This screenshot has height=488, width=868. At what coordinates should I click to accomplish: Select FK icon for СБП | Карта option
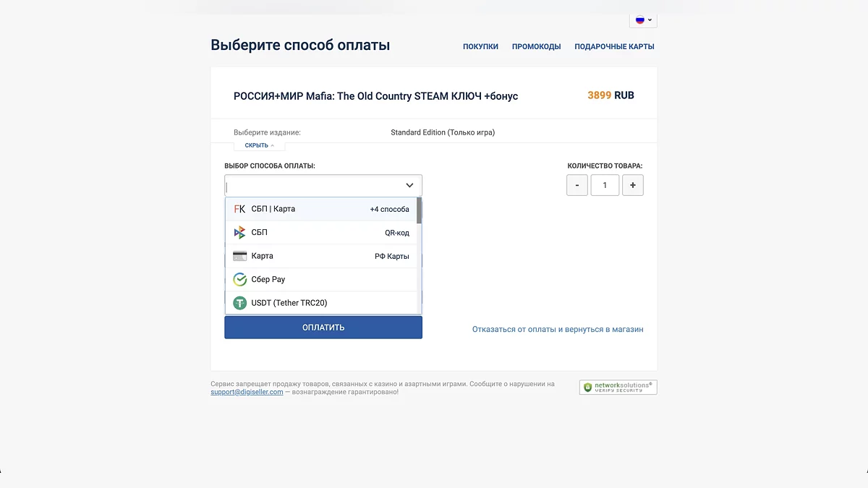point(239,209)
